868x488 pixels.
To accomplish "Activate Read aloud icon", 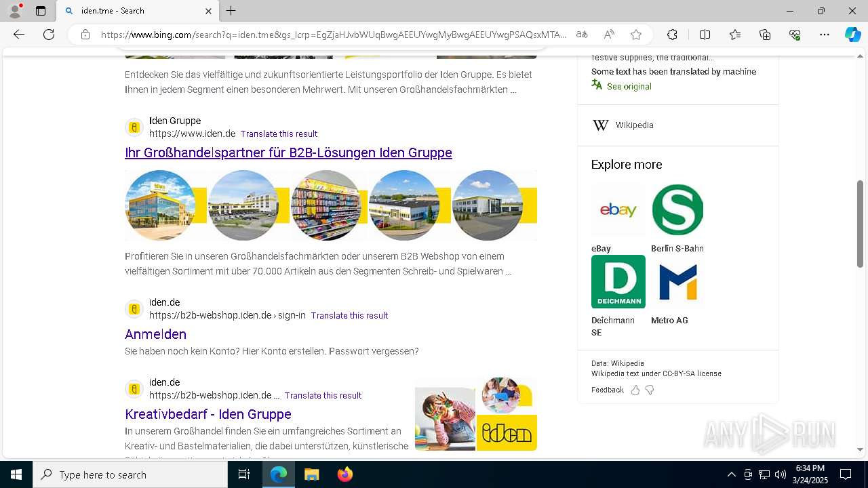I will 609,35.
